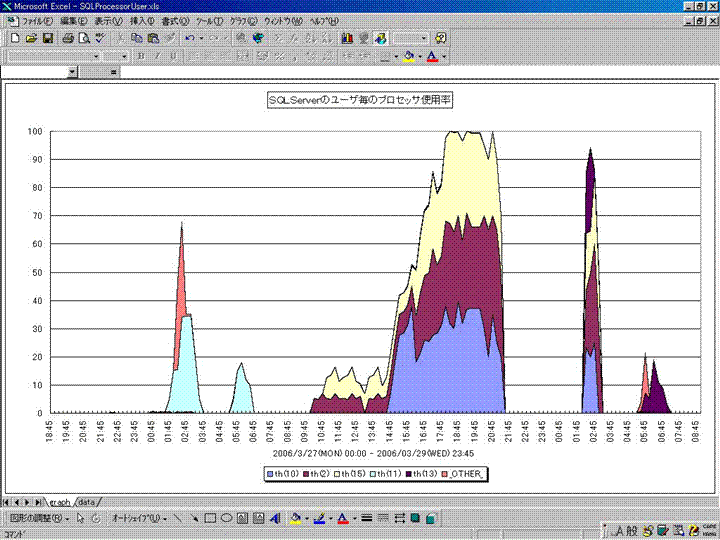Open the Borders dropdown arrow

pyautogui.click(x=396, y=56)
